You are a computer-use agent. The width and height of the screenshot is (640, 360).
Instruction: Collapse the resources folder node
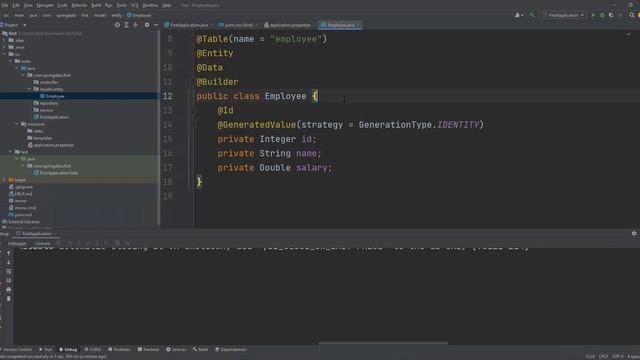(x=17, y=124)
